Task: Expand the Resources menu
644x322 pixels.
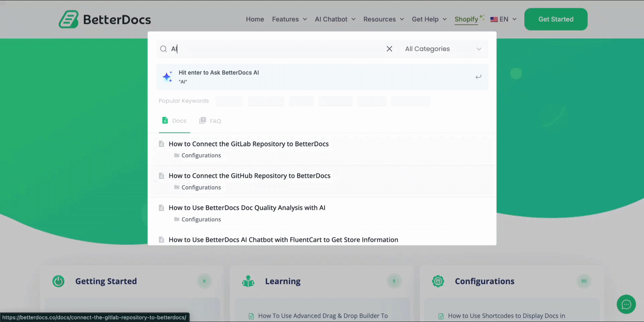Action: pyautogui.click(x=383, y=19)
